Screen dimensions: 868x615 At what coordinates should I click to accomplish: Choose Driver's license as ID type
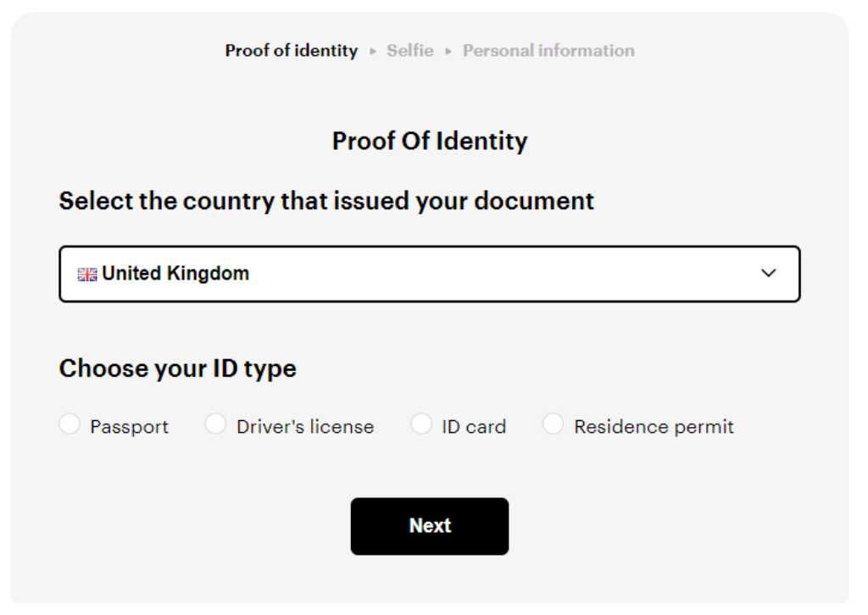[x=217, y=424]
